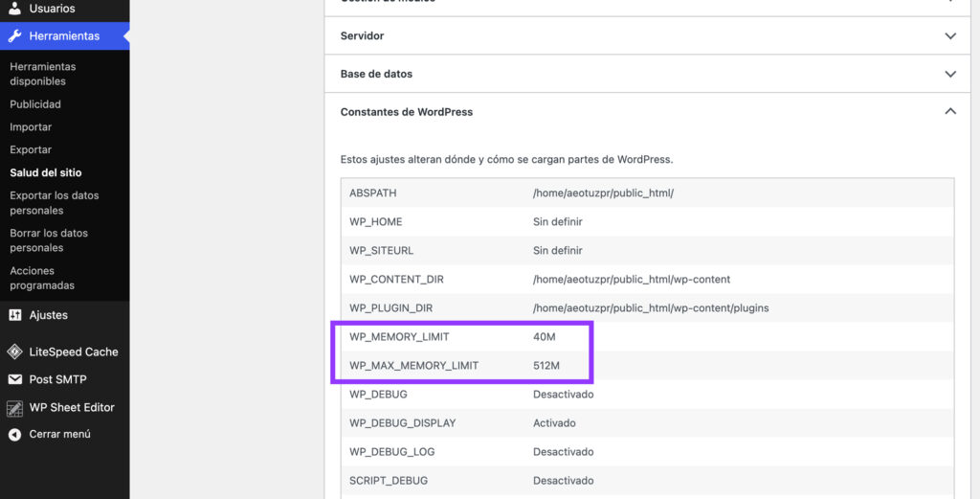Select the /home/aeotuzpr/public_html/ path value

click(x=603, y=193)
